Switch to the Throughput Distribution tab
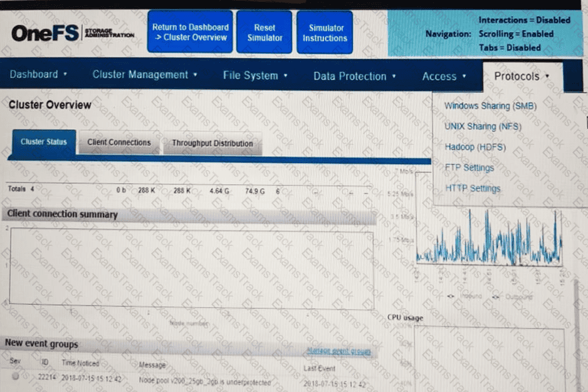The image size is (588, 392). [213, 143]
